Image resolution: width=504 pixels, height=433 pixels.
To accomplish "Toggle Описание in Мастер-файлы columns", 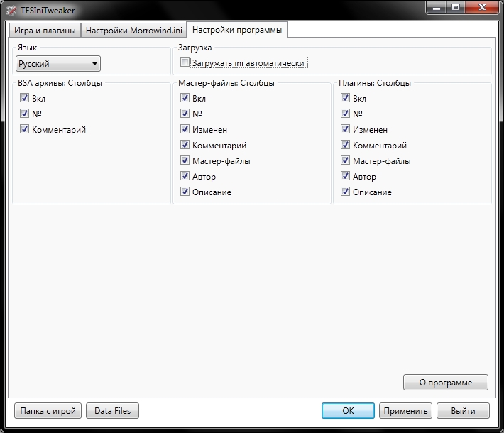I will pyautogui.click(x=185, y=192).
